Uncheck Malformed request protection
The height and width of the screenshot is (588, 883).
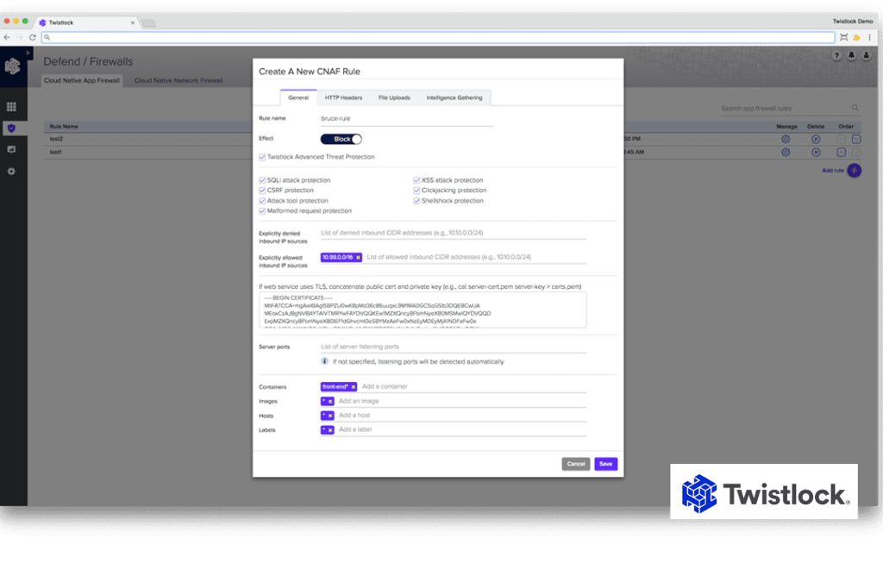(x=262, y=211)
